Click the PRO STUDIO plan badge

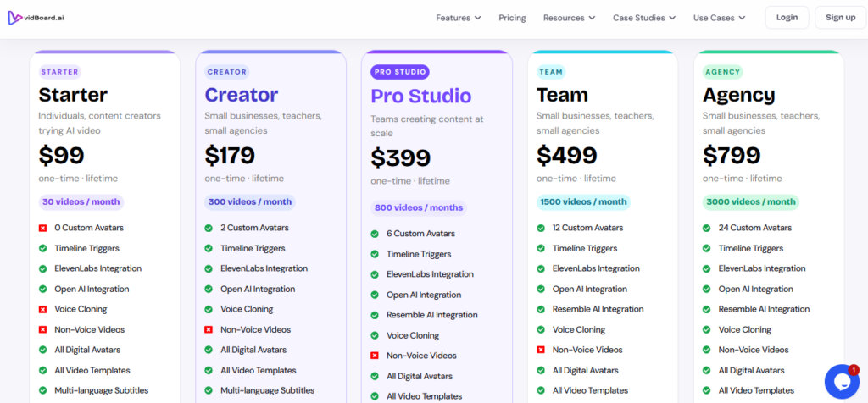[400, 72]
